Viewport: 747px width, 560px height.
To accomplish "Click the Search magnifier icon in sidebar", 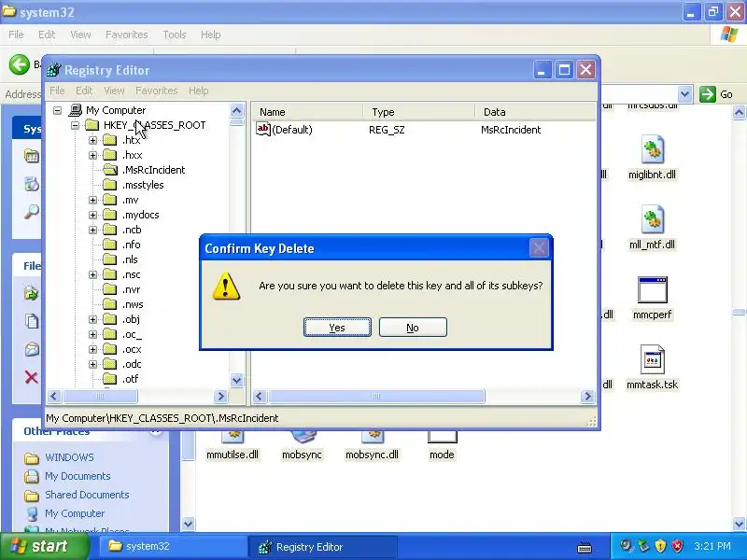I will [32, 212].
